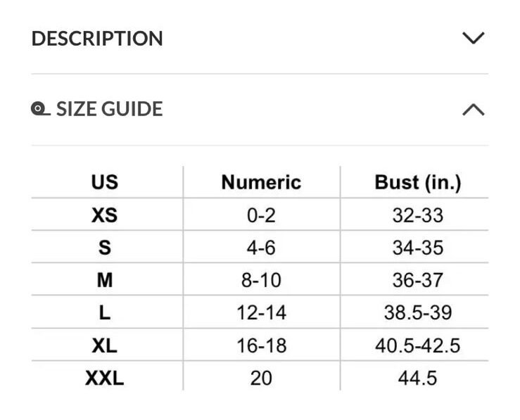The width and height of the screenshot is (520, 420).
Task: Click the 0-2 numeric size cell
Action: (261, 215)
